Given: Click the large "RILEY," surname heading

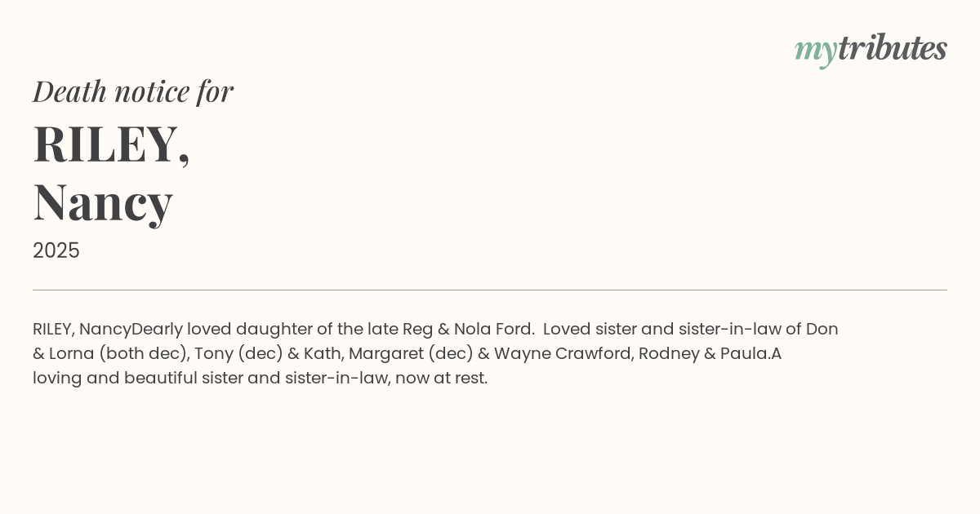Looking at the screenshot, I should click(111, 144).
